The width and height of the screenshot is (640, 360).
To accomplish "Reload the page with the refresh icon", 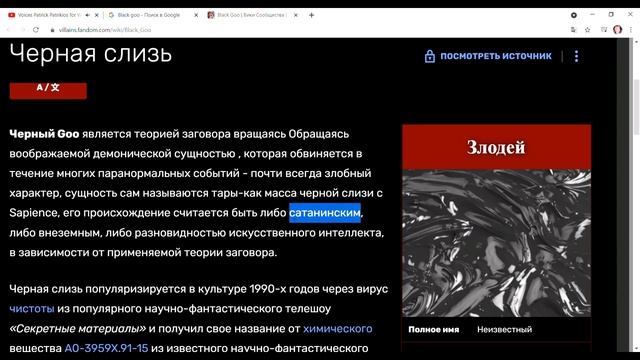I will 36,30.
